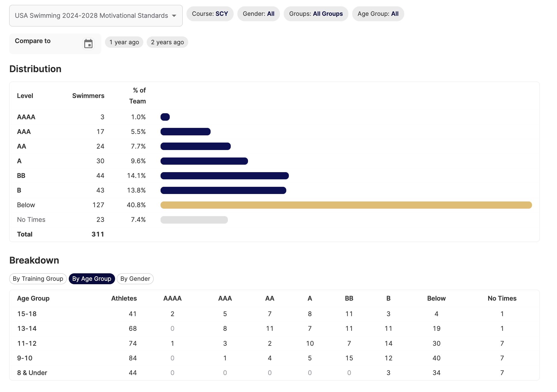Viewport: 557px width, 392px height.
Task: Click the Compare to date field
Action: tap(46, 44)
